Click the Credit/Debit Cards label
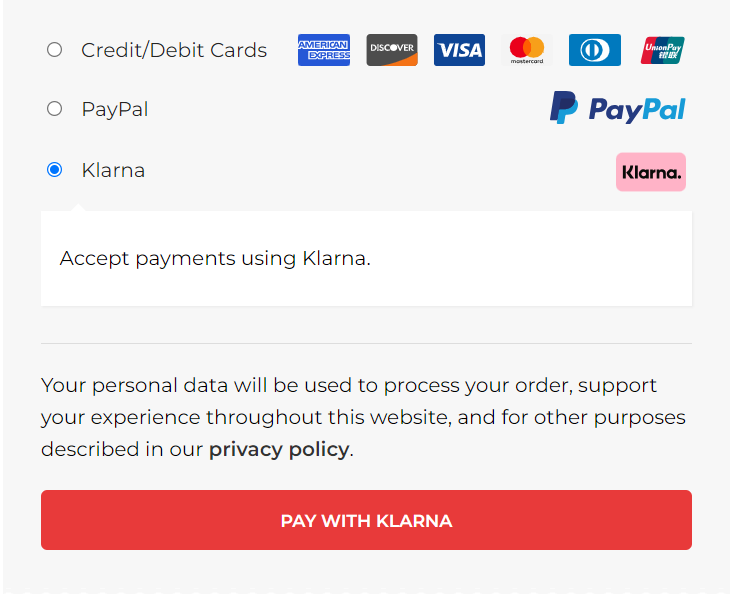The image size is (731, 594). tap(174, 50)
